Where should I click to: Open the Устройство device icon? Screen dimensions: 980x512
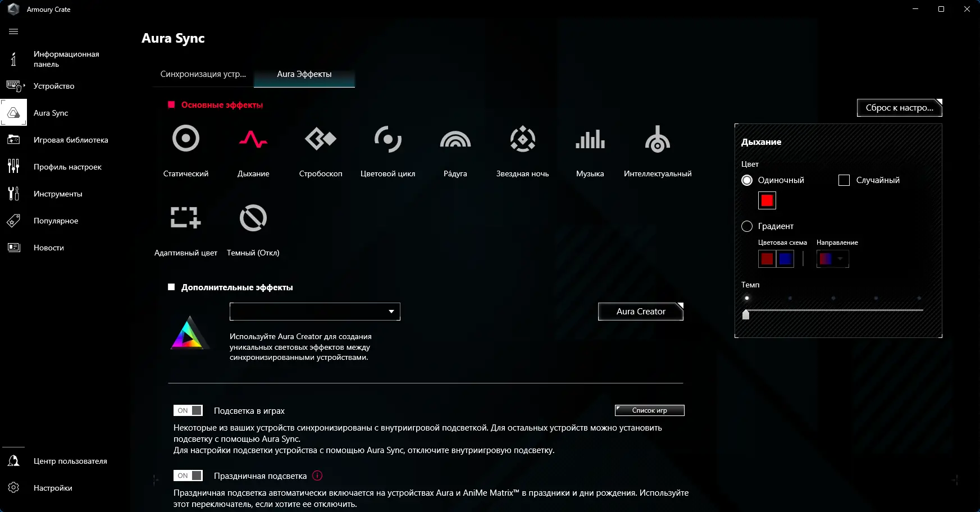13,86
